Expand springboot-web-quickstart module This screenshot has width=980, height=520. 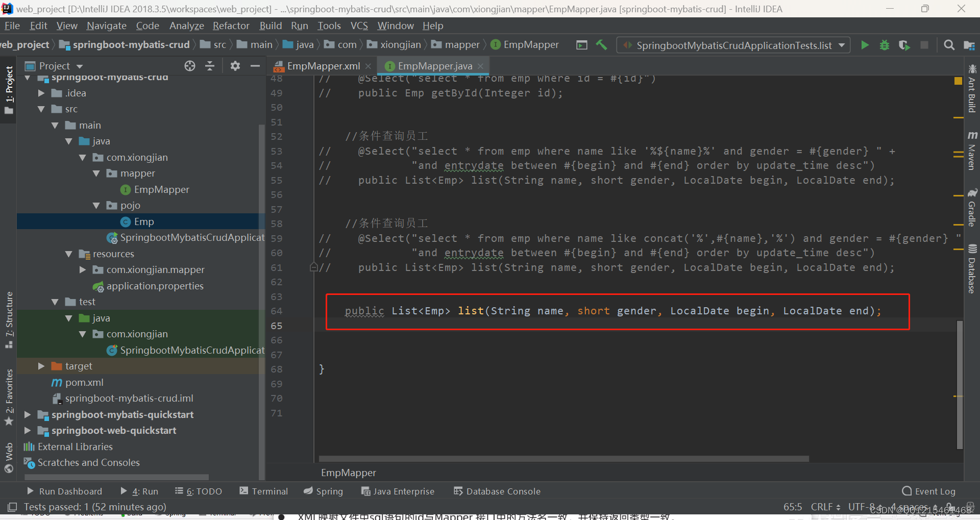(28, 431)
